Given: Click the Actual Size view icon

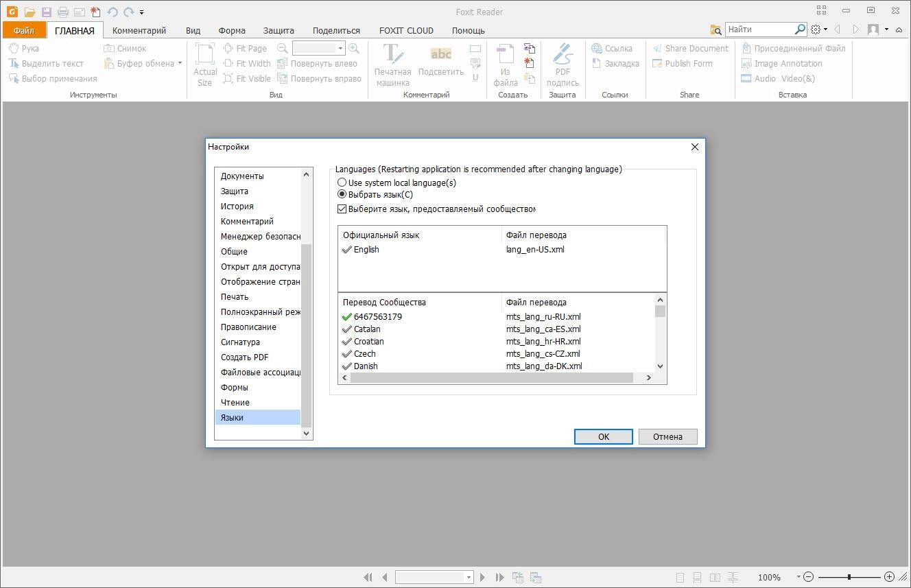Looking at the screenshot, I should coord(204,65).
